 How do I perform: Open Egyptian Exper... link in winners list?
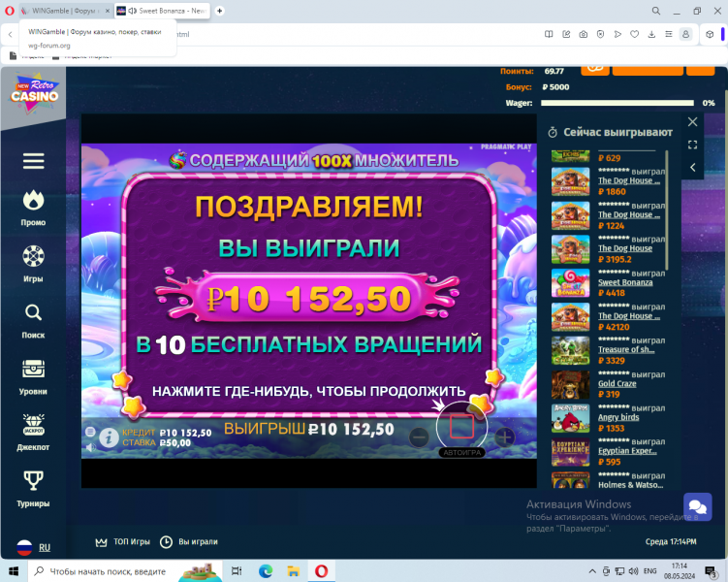point(627,451)
